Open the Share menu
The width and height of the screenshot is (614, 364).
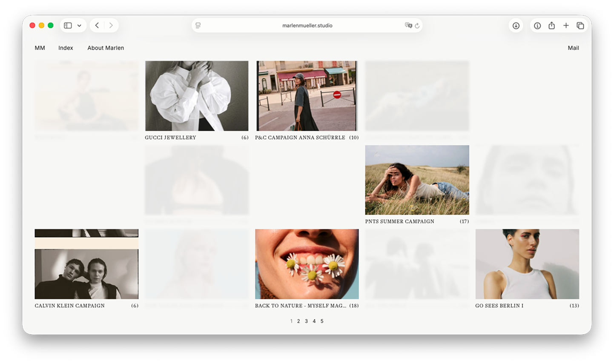coord(551,26)
